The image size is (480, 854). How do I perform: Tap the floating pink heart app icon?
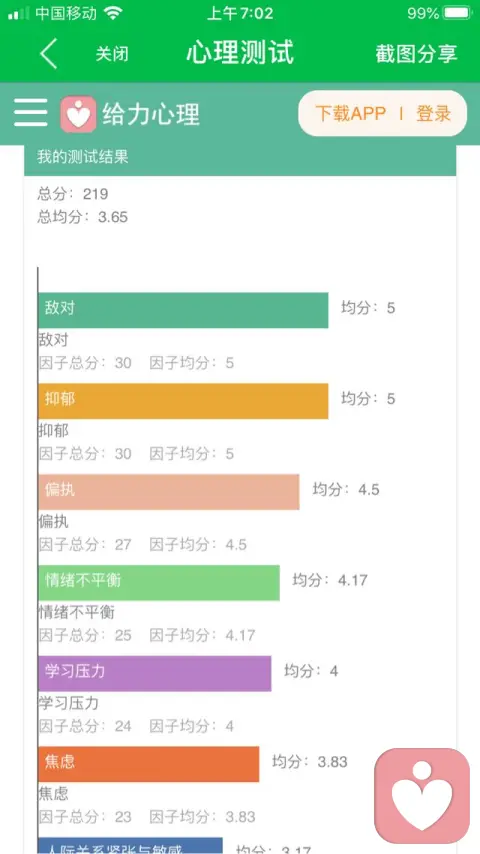422,795
